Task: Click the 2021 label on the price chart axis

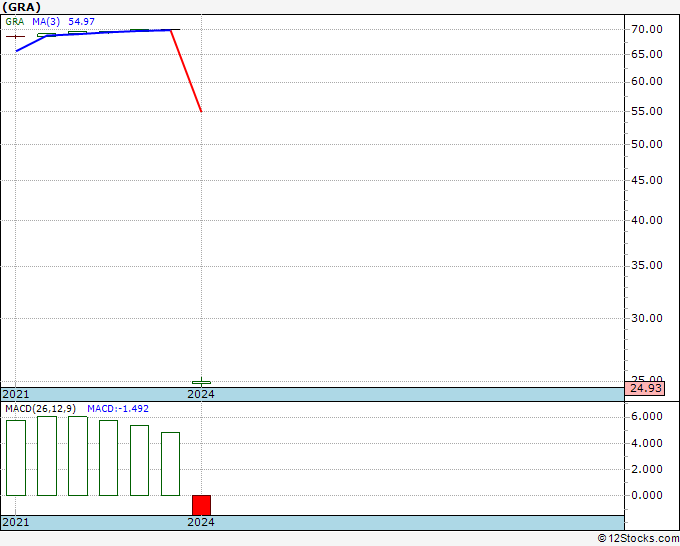Action: pos(16,394)
